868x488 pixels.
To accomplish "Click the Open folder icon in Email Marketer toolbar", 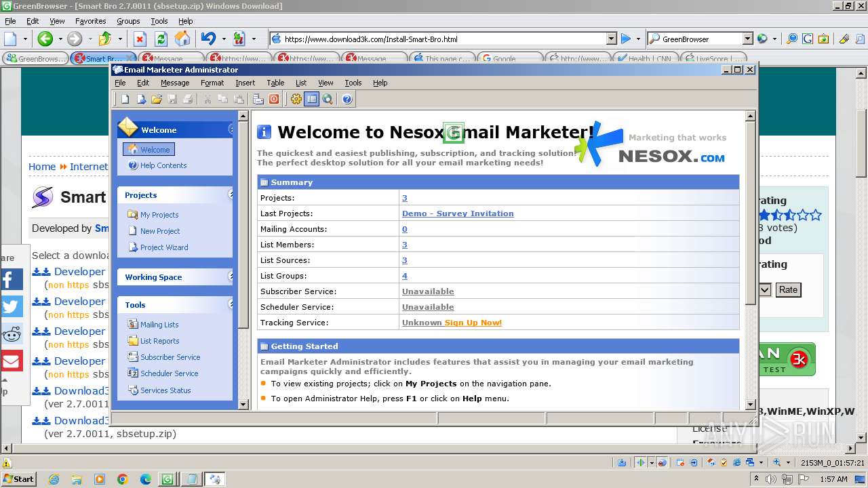I will [157, 99].
